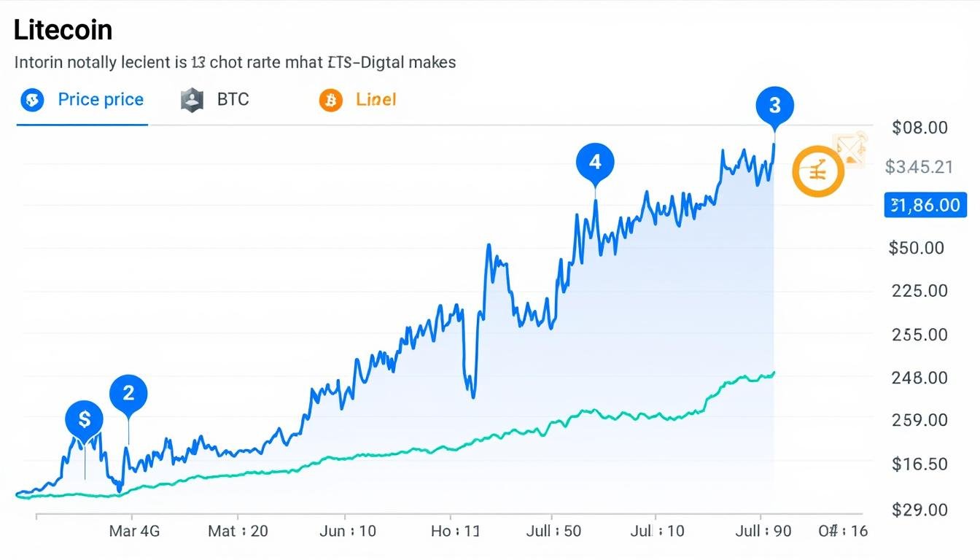Select the Mar 4G axis label

click(134, 531)
